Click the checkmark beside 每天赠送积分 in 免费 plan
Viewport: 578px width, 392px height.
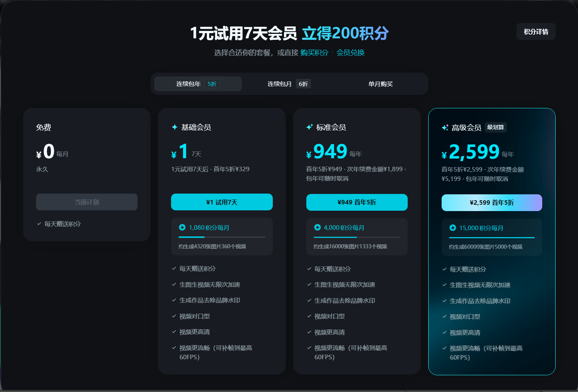click(39, 224)
